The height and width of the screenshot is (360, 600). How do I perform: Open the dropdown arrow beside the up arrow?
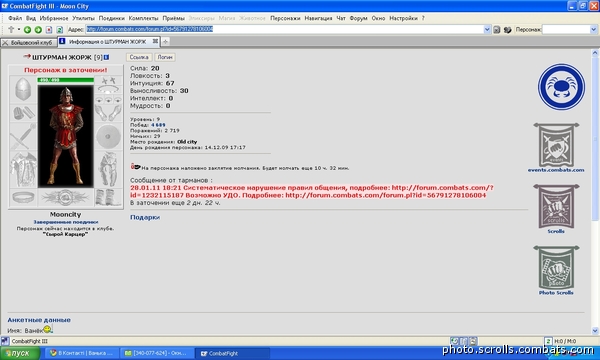pyautogui.click(x=18, y=29)
